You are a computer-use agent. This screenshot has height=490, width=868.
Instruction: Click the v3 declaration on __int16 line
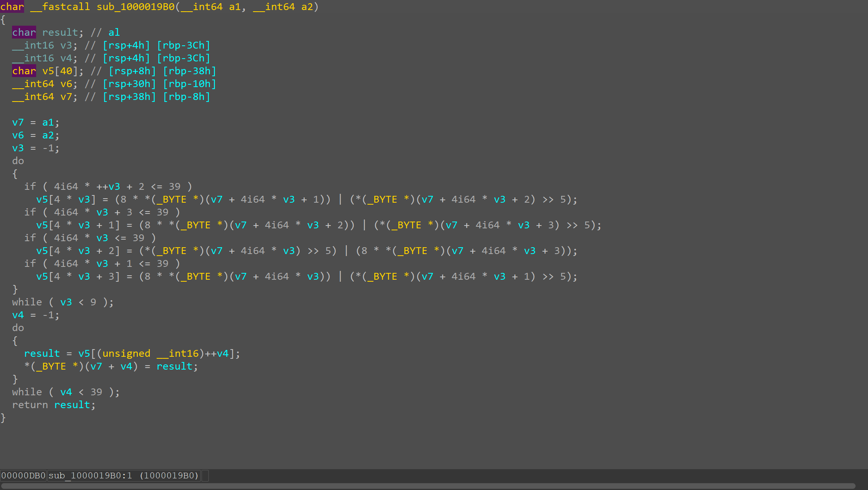click(x=66, y=45)
